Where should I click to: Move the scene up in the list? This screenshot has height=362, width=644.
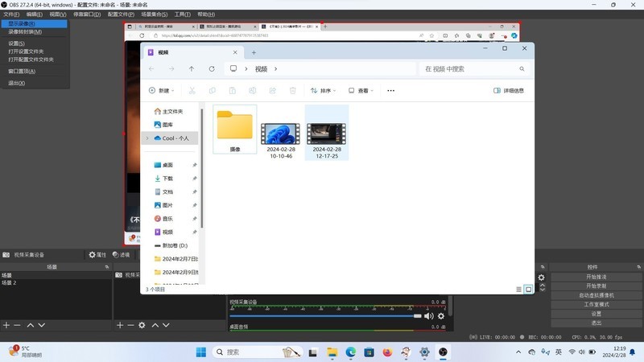(x=31, y=325)
